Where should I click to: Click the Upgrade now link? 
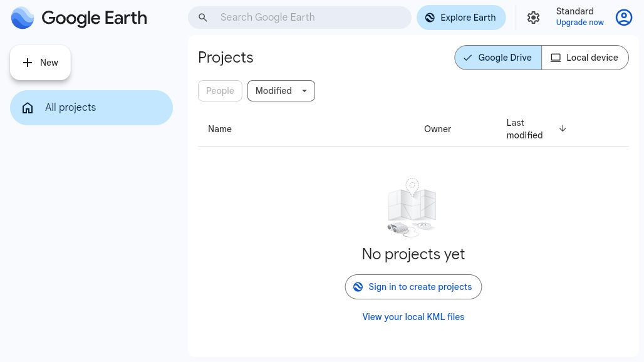point(579,23)
